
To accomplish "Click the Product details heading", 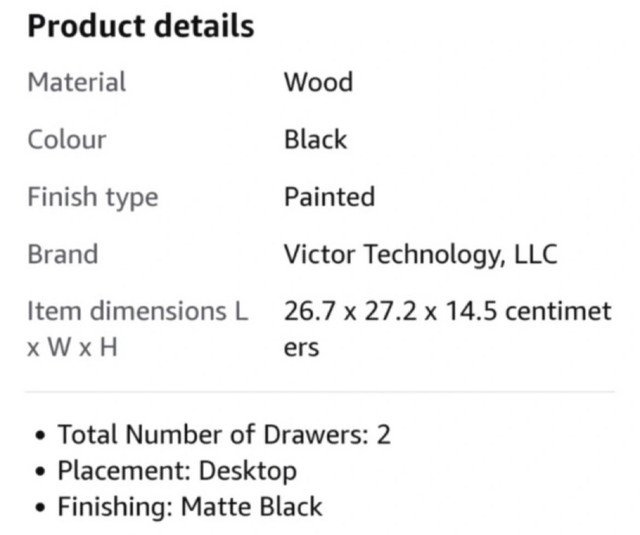I will click(x=141, y=26).
